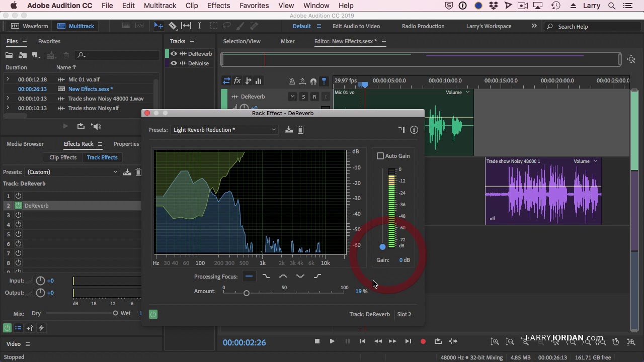The width and height of the screenshot is (644, 362).
Task: Toggle snapping magnet icon in editor
Action: pos(313,81)
